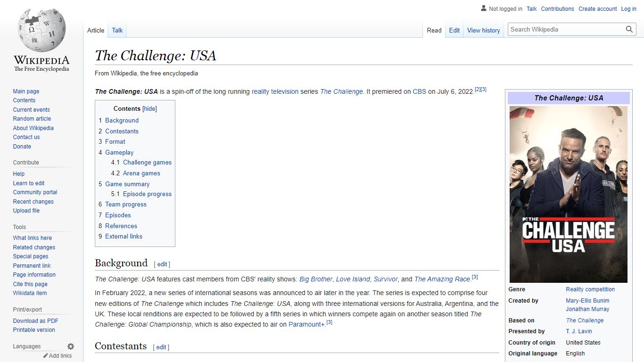The width and height of the screenshot is (644, 362).
Task: Open Community portal link
Action: coord(35,192)
